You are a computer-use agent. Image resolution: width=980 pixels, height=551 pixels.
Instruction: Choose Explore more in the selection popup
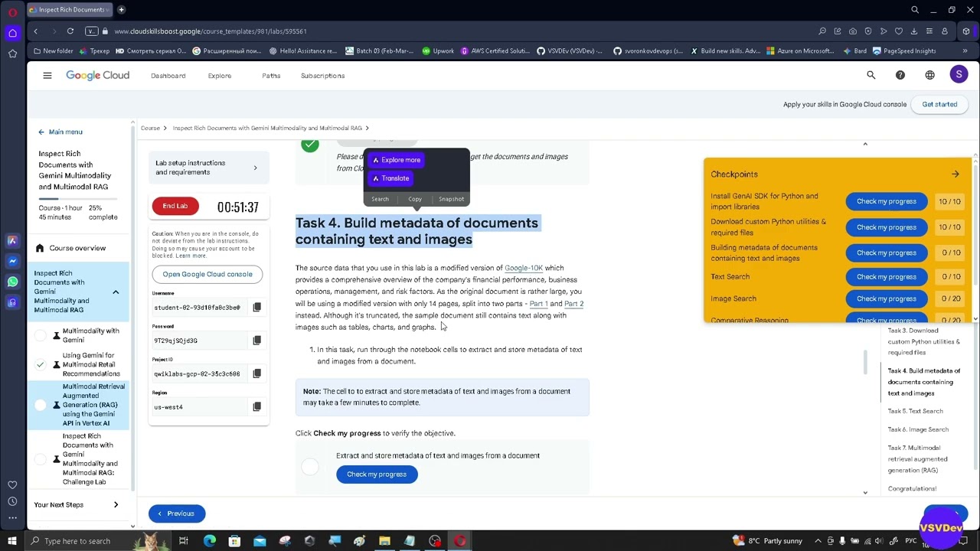click(396, 160)
